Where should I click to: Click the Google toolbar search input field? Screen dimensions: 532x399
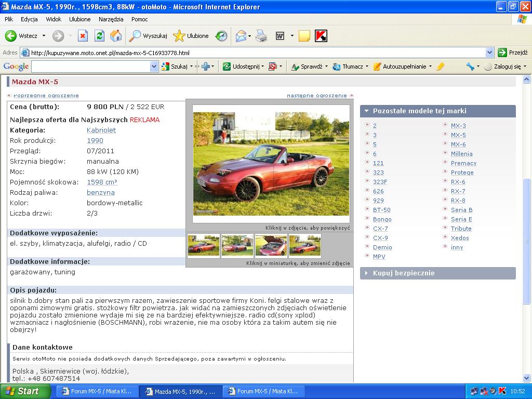[x=91, y=66]
